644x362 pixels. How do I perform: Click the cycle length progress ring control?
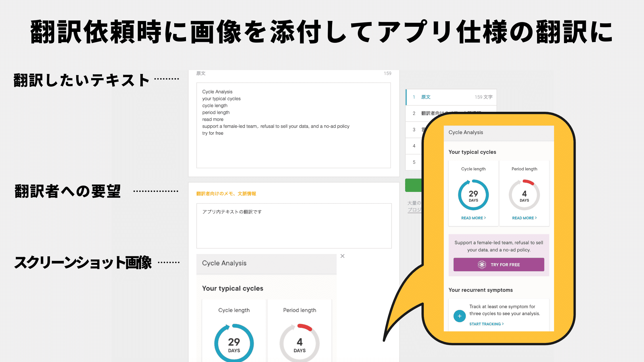pos(473,195)
